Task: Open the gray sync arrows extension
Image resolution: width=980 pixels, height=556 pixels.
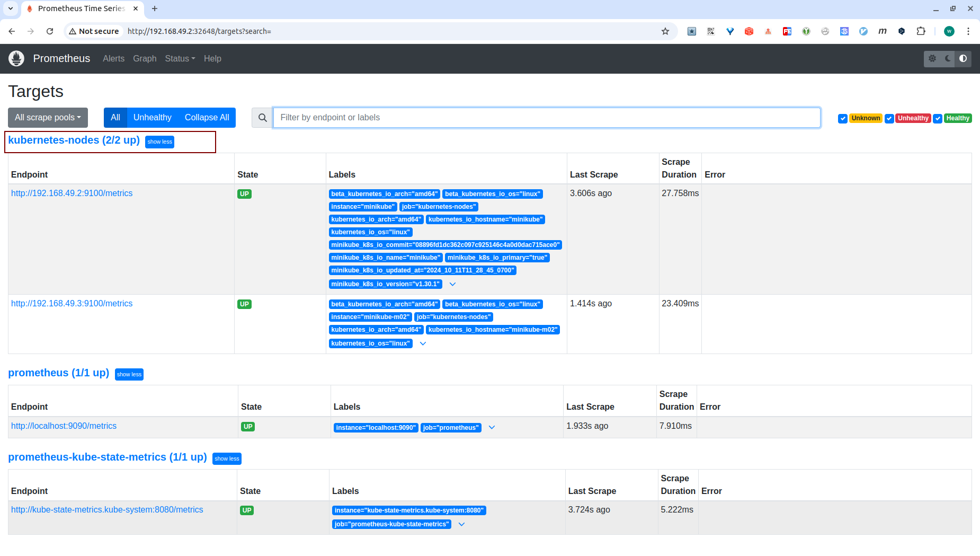Action: (x=825, y=31)
